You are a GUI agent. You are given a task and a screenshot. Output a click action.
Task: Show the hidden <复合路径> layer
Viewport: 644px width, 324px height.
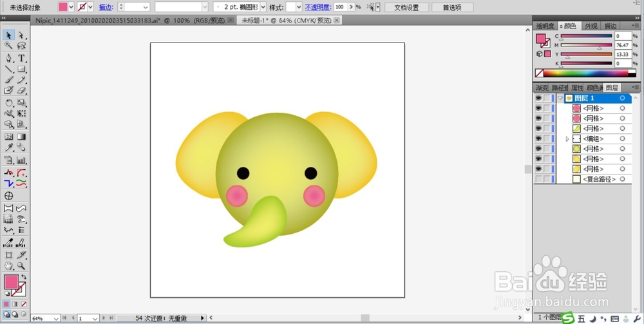pos(538,179)
